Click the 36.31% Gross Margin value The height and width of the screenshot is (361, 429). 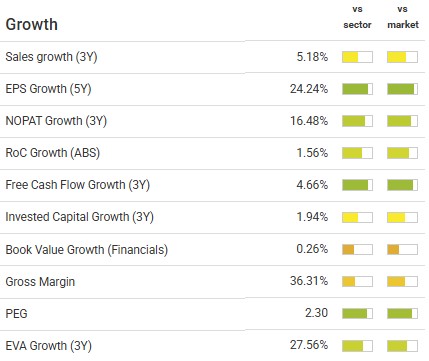coord(309,281)
